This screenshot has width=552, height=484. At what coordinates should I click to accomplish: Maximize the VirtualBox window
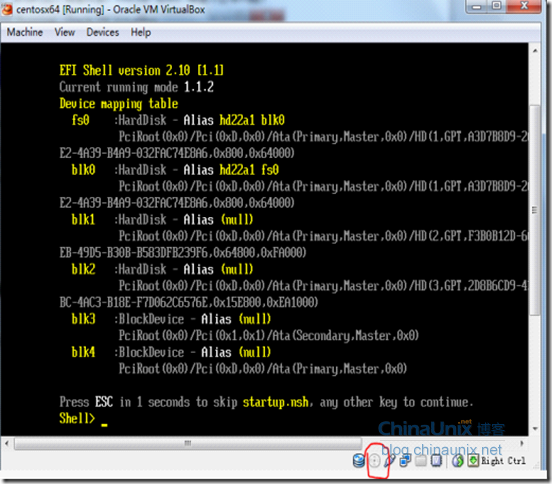click(x=496, y=6)
